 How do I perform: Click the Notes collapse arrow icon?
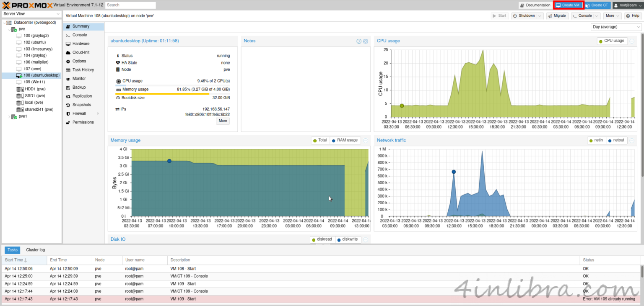coord(359,41)
